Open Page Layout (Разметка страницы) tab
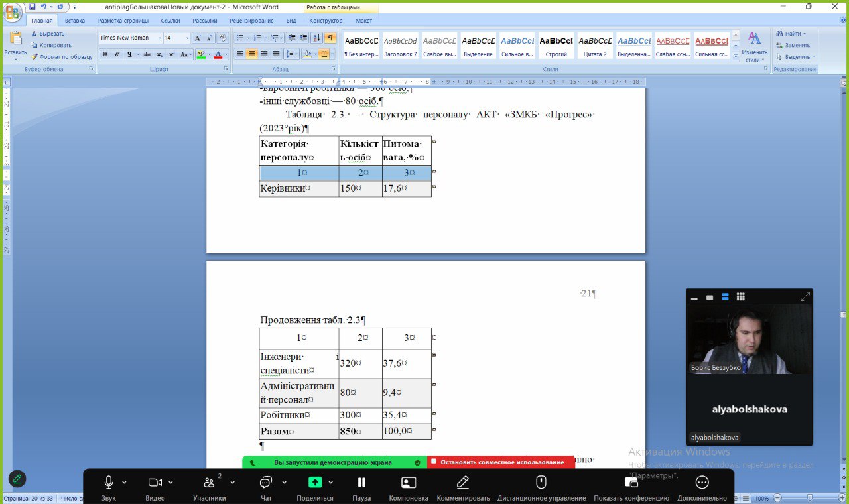The width and height of the screenshot is (849, 504). click(x=123, y=21)
